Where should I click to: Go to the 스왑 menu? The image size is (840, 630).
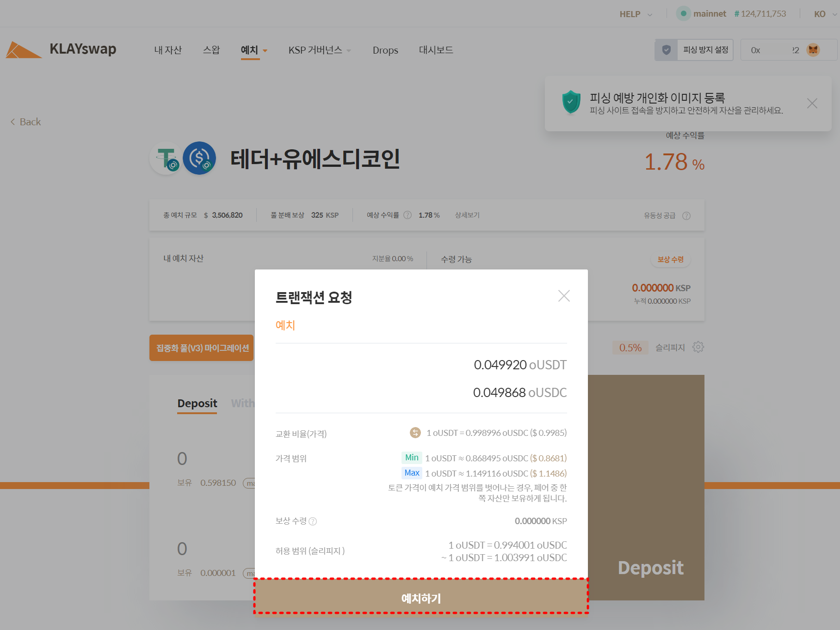(211, 50)
